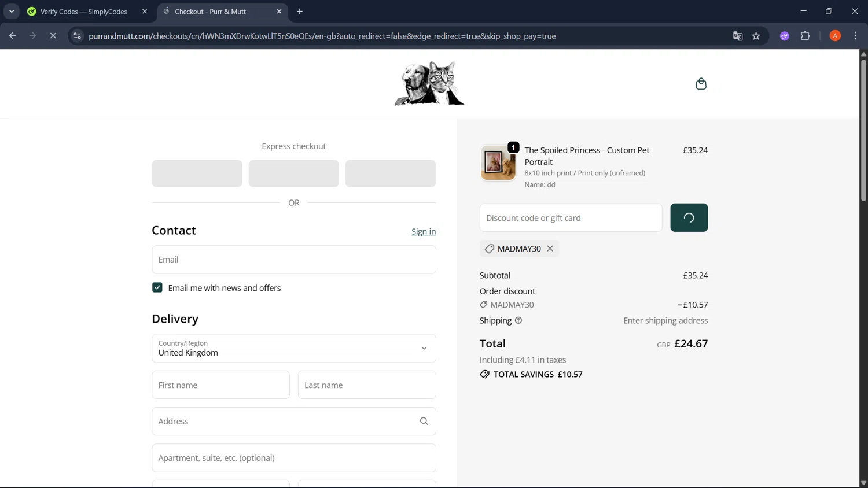Bookmark this page with star icon

[x=756, y=36]
